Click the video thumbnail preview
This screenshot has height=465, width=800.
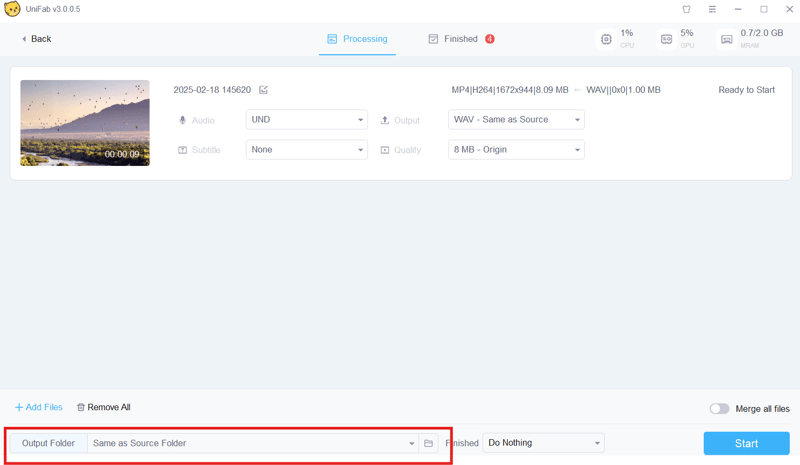tap(85, 122)
